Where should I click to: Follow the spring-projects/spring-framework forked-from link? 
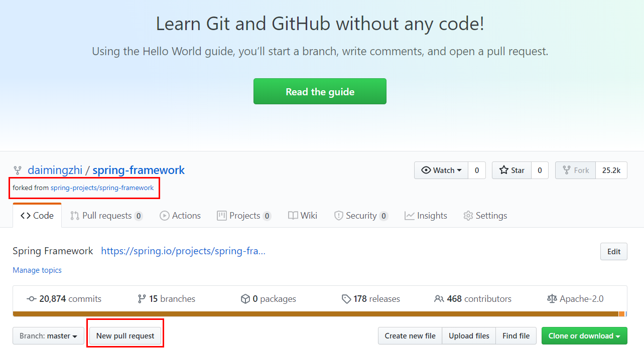click(102, 188)
